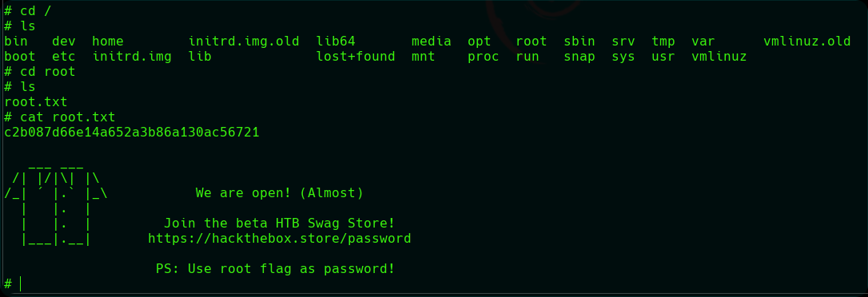Viewport: 868px width, 297px height.
Task: Click the "Join the beta HTB Swag Store!" line
Action: tap(280, 224)
